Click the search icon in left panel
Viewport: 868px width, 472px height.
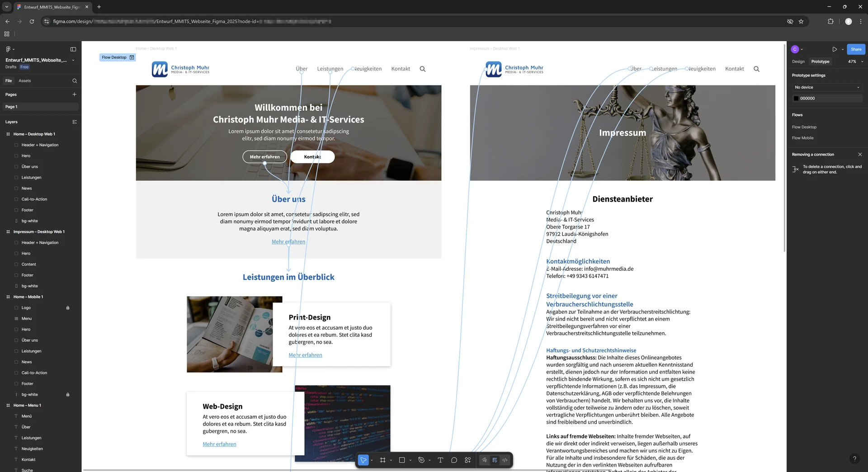point(75,81)
